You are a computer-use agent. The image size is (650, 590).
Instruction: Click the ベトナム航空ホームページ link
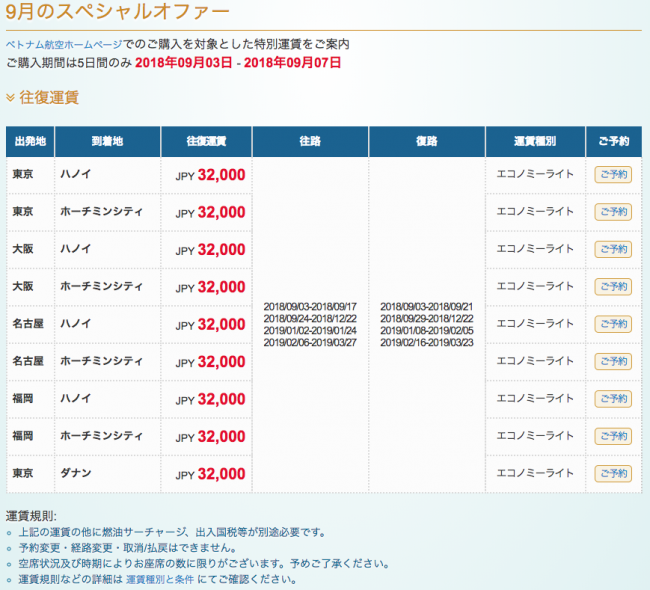coord(64,44)
